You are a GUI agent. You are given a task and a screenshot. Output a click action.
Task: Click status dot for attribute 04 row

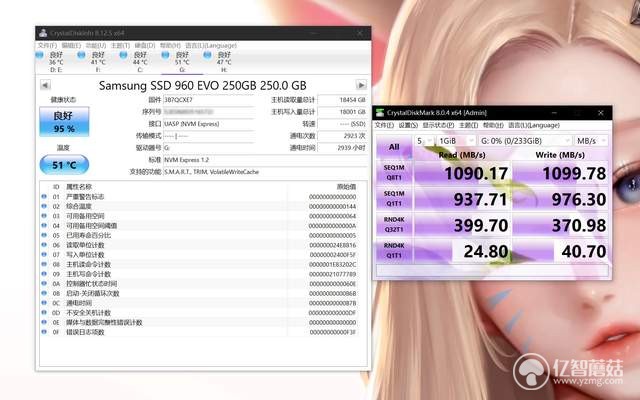[44, 225]
